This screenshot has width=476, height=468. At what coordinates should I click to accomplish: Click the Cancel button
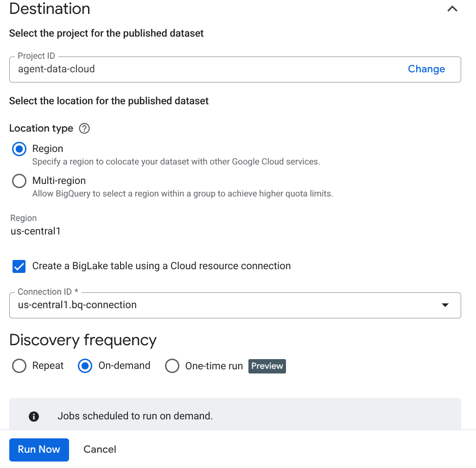click(x=100, y=449)
